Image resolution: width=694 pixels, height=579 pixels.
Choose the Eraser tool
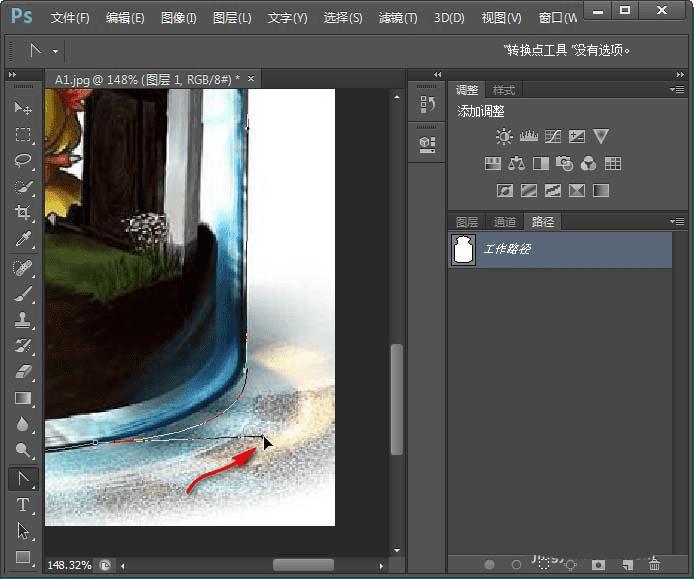pos(23,372)
